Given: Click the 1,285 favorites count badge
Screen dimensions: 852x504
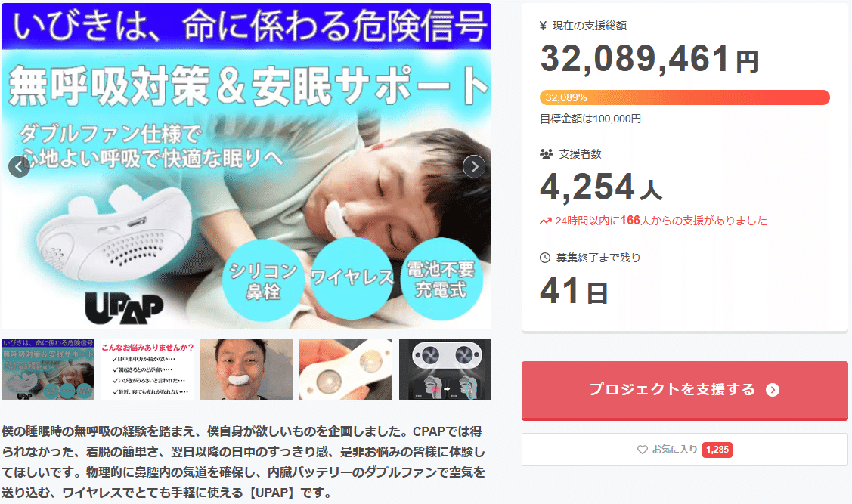Looking at the screenshot, I should (717, 450).
